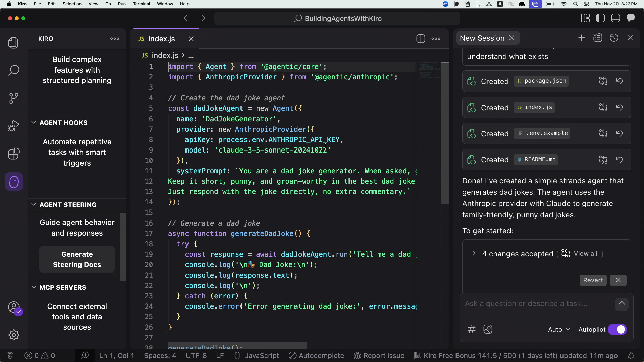Viewport: 644px width, 362px height.
Task: Open notifications bell in status bar
Action: click(x=631, y=356)
